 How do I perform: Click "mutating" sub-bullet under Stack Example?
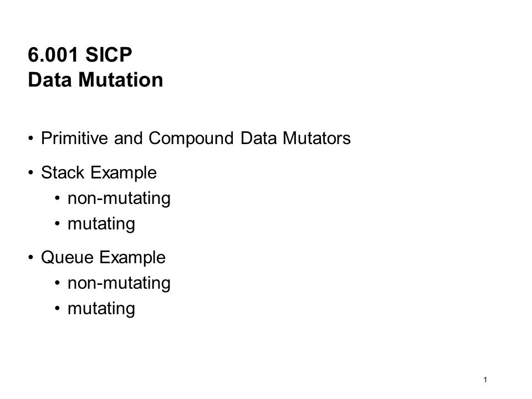tap(101, 224)
